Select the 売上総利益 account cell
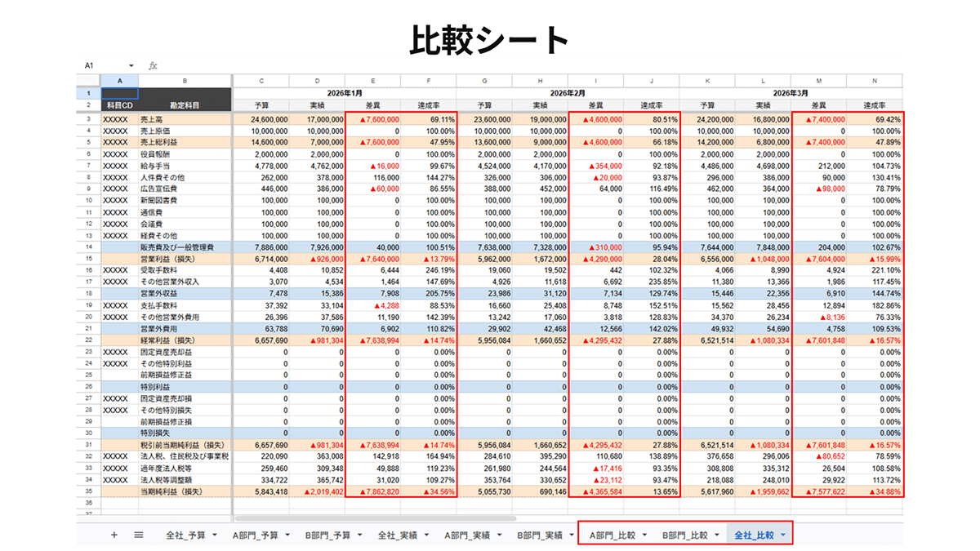The width and height of the screenshot is (980, 551). tap(185, 142)
